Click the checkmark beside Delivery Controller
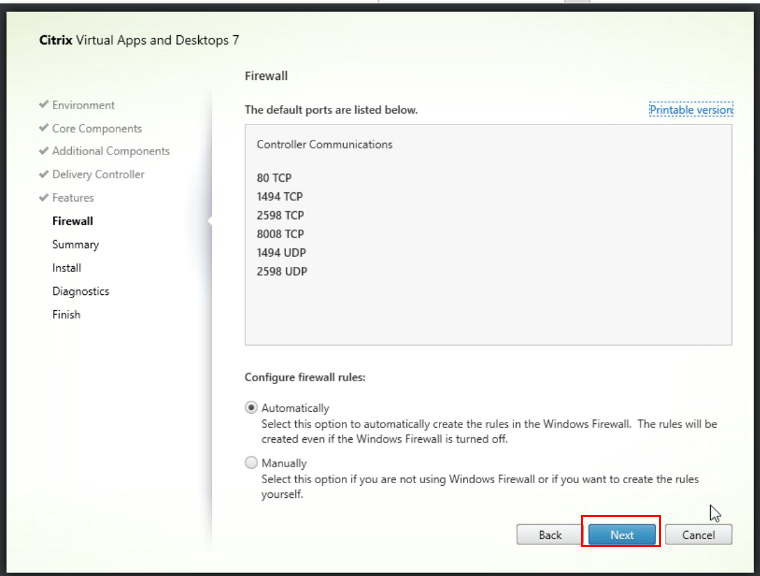Screen dimensions: 760x576 click(43, 174)
